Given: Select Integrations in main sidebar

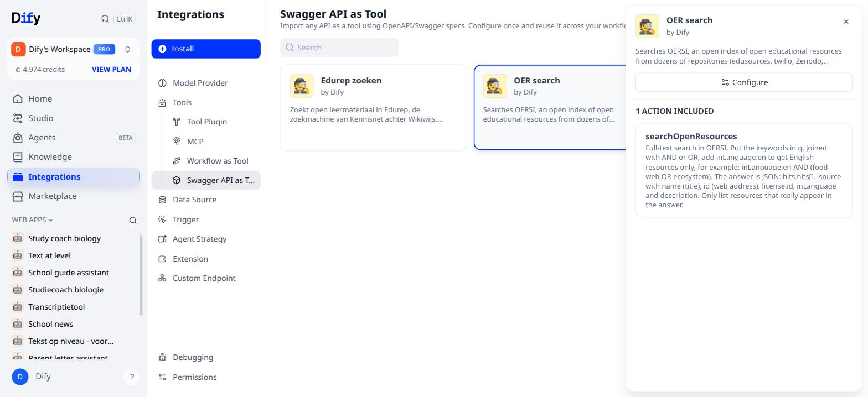Looking at the screenshot, I should pyautogui.click(x=74, y=177).
